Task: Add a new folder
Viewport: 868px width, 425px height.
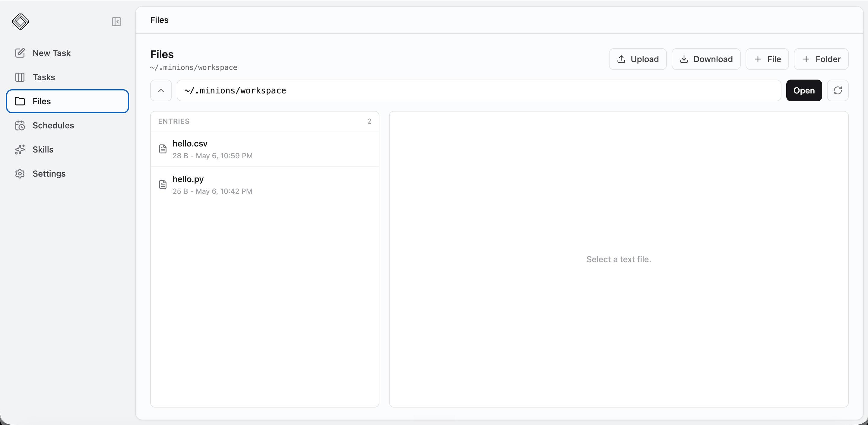Action: (x=821, y=59)
